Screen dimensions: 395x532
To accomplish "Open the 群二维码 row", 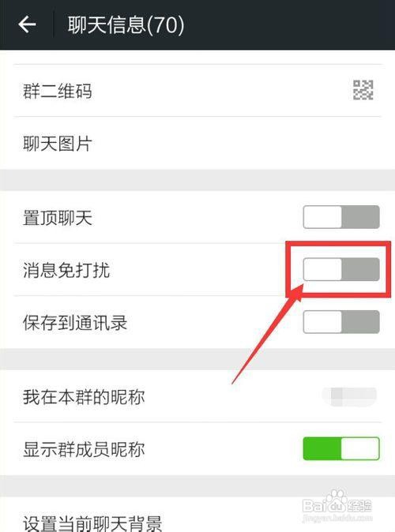I will pos(197,91).
